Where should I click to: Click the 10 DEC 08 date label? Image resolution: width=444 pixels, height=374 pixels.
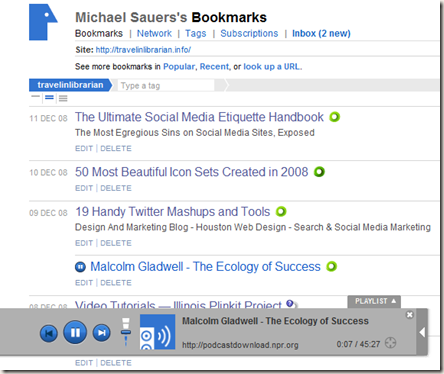click(x=48, y=173)
